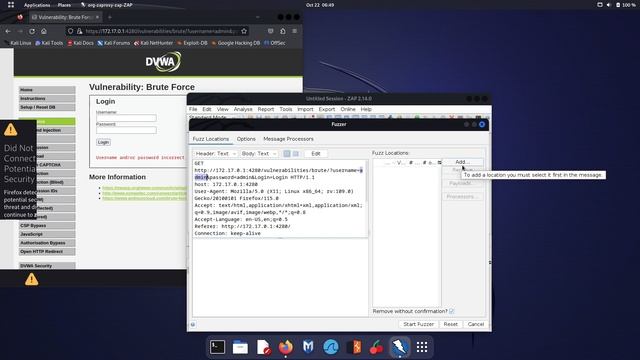Open CSP Bypass in DVWA sidebar
This screenshot has width=640, height=360.
coord(47,225)
